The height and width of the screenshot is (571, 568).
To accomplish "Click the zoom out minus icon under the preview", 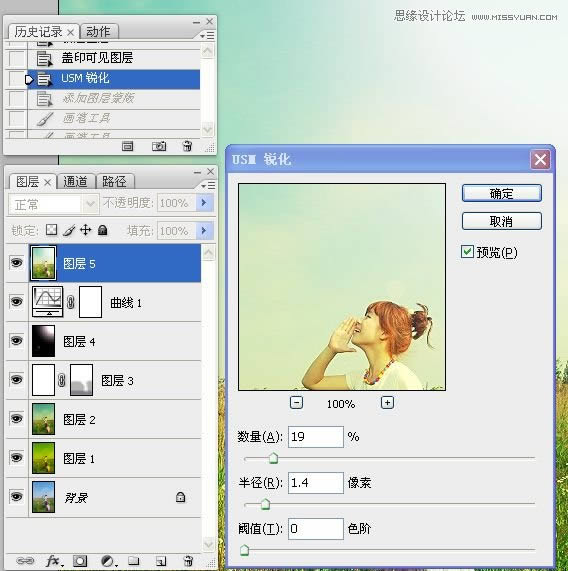I will point(296,403).
